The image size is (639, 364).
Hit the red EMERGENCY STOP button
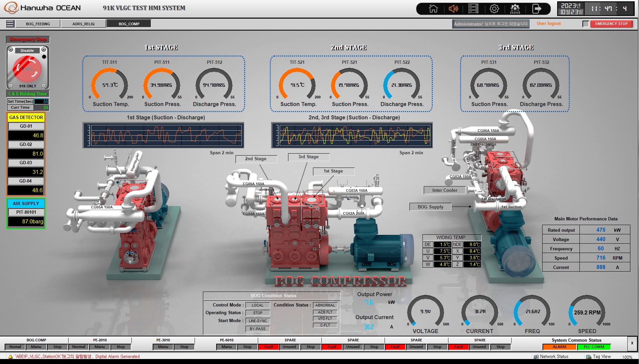coord(611,24)
